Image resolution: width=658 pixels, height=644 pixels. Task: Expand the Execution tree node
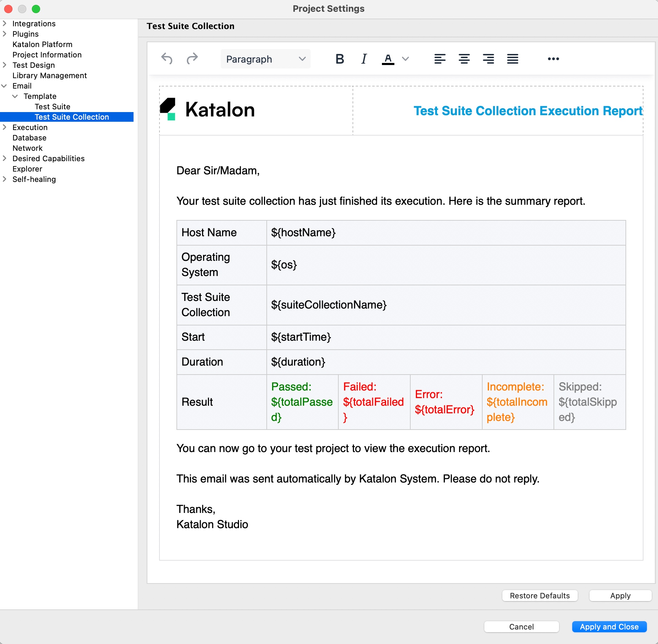(x=4, y=127)
